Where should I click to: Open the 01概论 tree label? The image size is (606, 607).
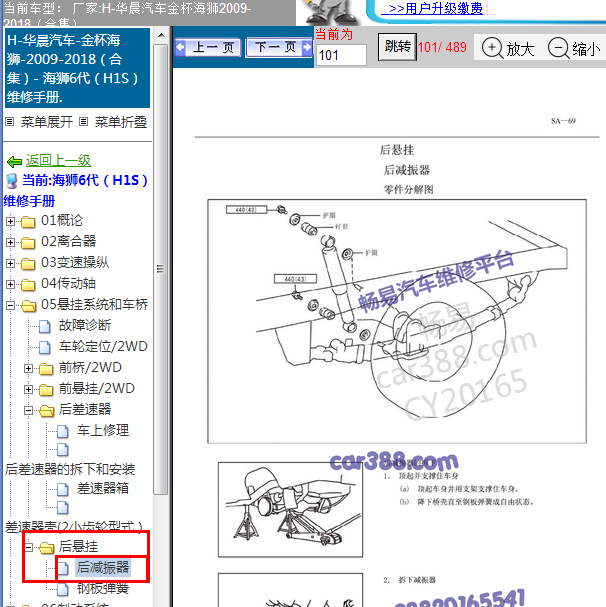pyautogui.click(x=62, y=221)
